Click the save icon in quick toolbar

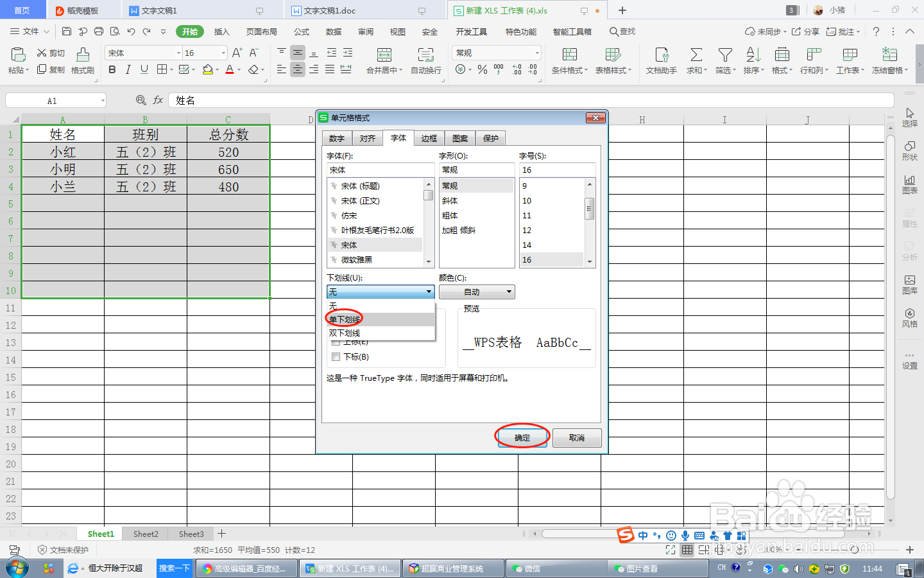click(x=67, y=31)
